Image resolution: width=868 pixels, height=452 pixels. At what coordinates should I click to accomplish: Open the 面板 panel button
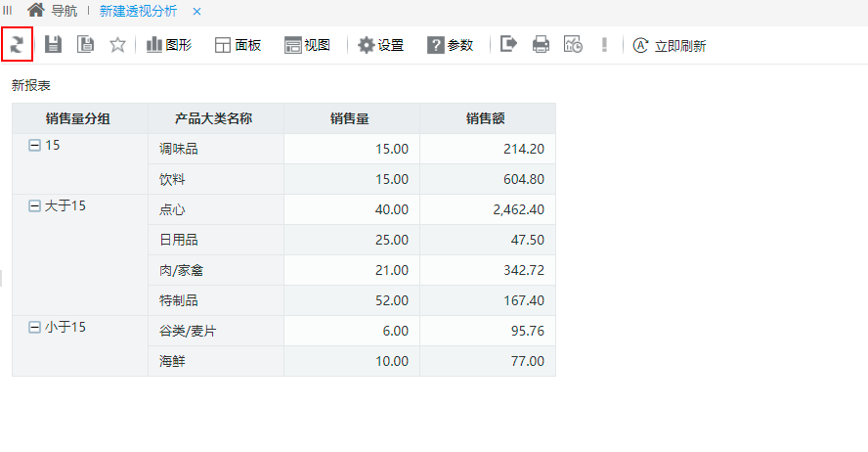point(238,45)
